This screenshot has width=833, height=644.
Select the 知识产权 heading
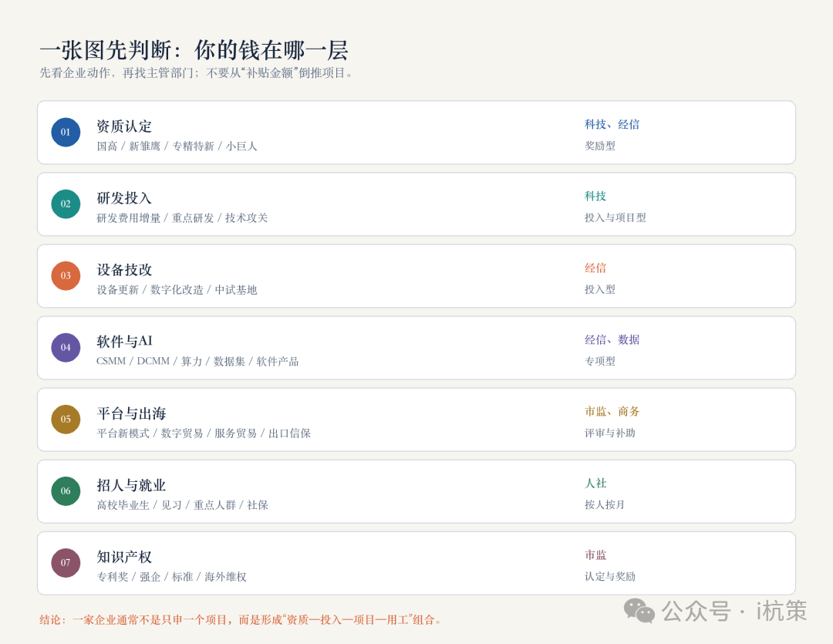click(x=124, y=557)
